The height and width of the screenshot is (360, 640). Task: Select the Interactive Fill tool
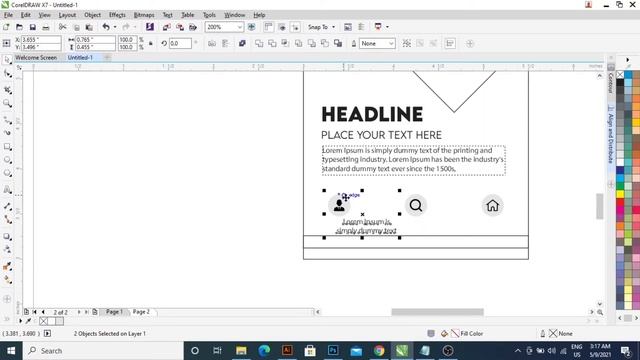pyautogui.click(x=7, y=280)
